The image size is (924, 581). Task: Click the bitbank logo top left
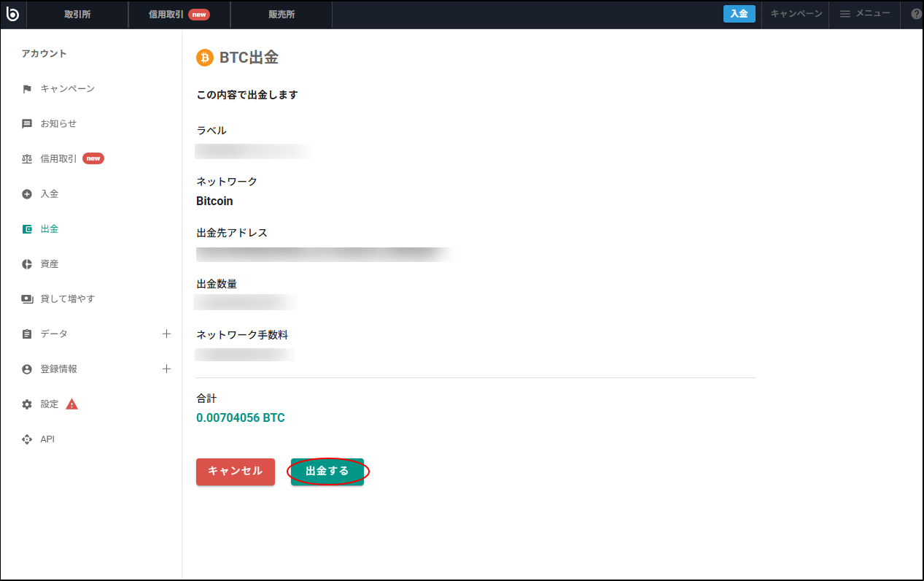click(x=12, y=15)
